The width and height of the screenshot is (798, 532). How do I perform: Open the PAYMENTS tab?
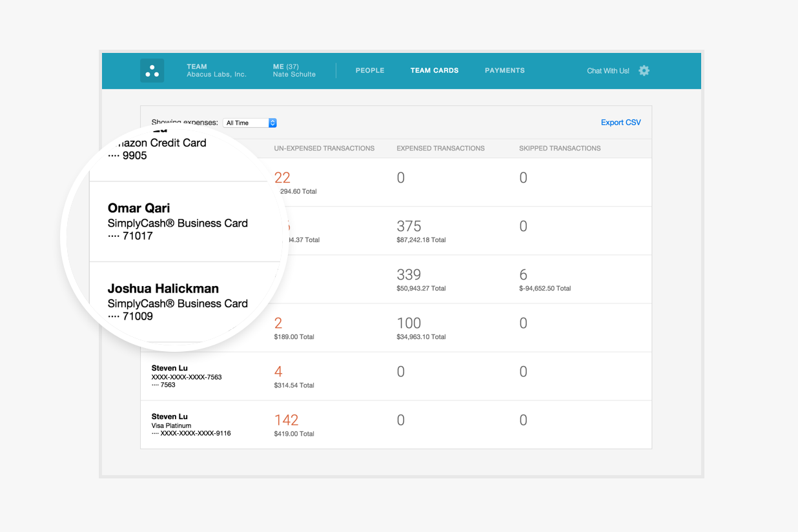[x=505, y=70]
